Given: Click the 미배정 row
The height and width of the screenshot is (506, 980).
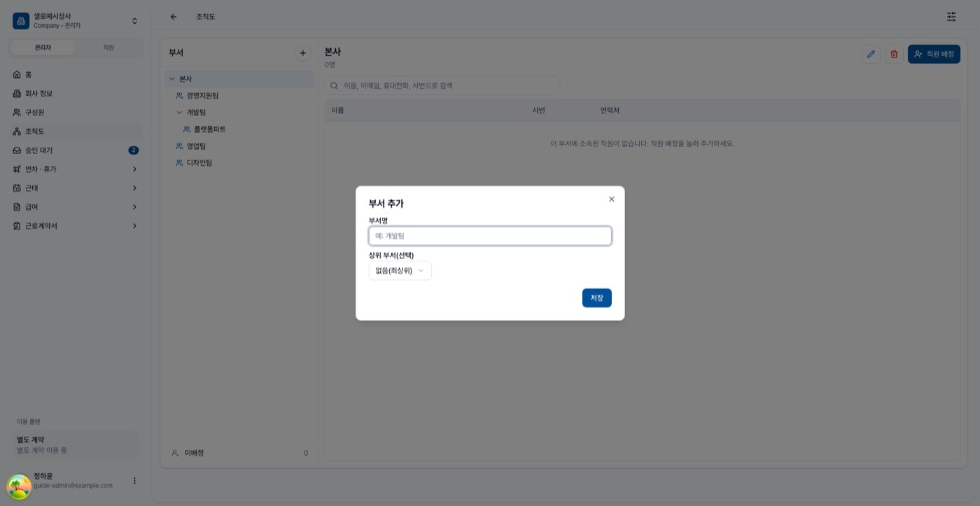Looking at the screenshot, I should coord(239,453).
